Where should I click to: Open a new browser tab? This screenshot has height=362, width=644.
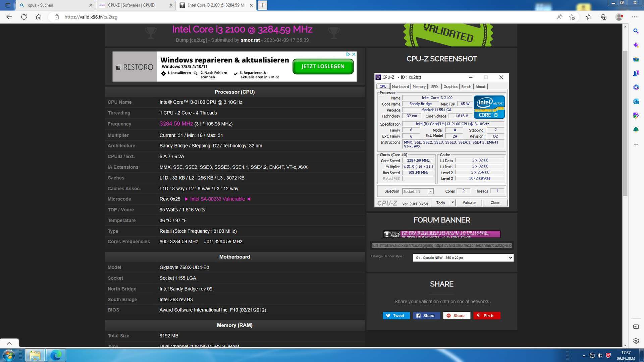[x=262, y=5]
